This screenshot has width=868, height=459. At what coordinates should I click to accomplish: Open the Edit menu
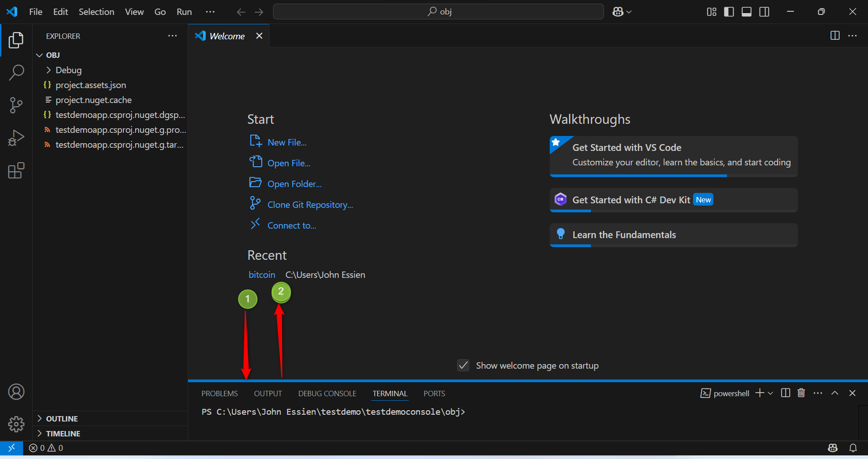61,12
